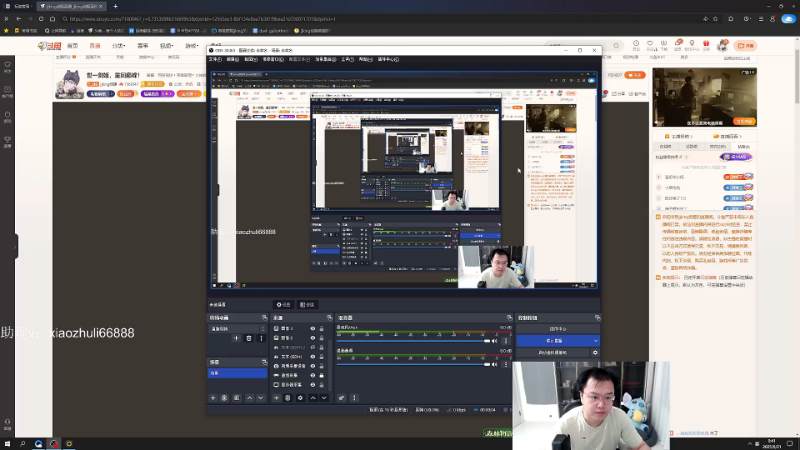Add a new scene with the plus icon
Image resolution: width=800 pixels, height=450 pixels.
pos(213,398)
